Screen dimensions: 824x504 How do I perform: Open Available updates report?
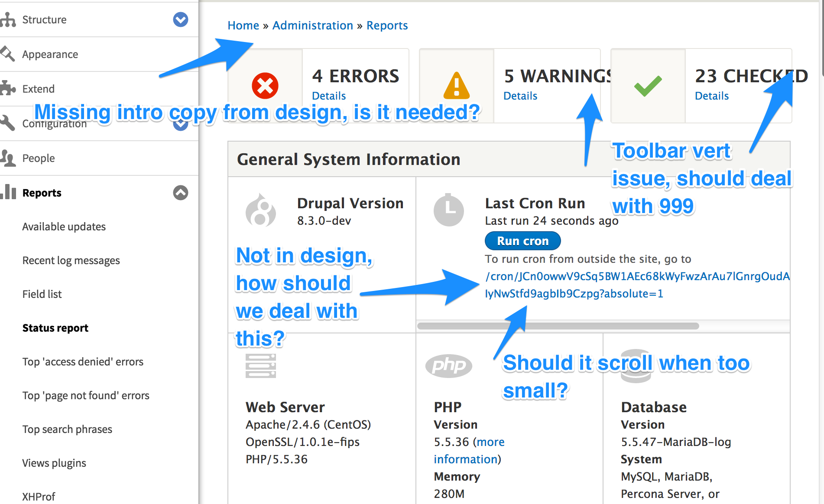[64, 226]
